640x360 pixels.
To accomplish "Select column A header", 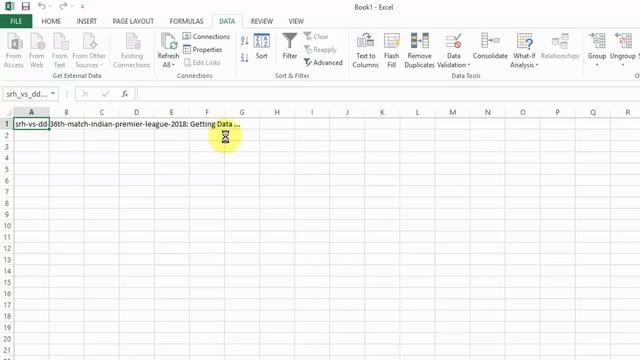I will coord(31,112).
